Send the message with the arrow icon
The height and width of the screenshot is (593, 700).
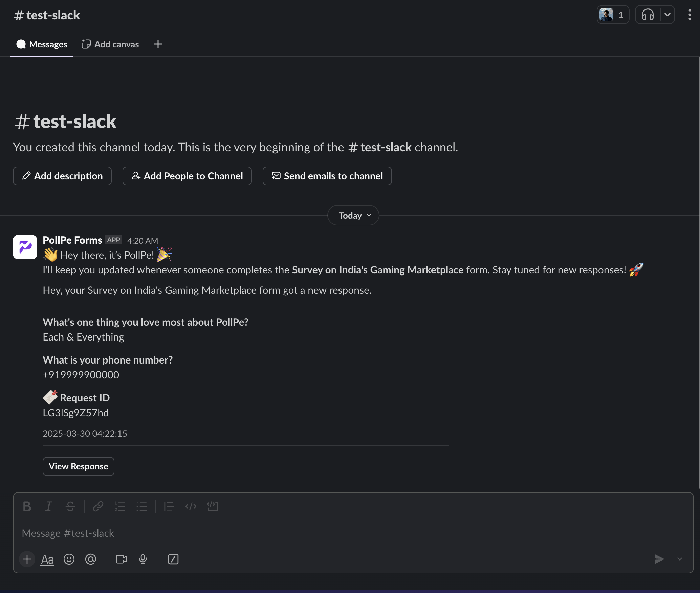[x=659, y=559]
